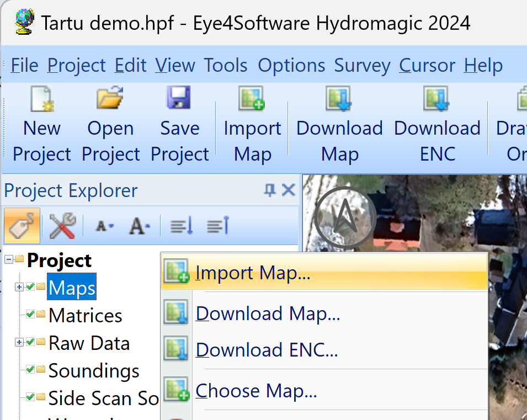Viewport: 527px width, 420px height.
Task: Open the Survey menu
Action: (x=362, y=65)
